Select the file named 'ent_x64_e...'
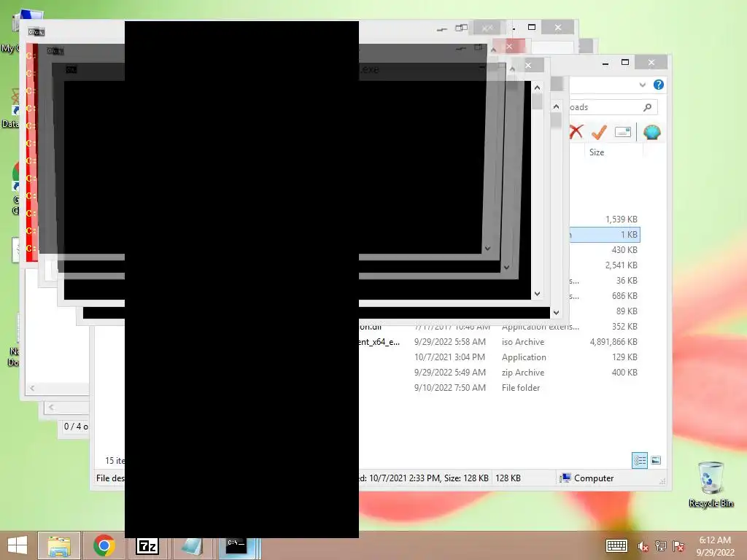747x560 pixels. tap(379, 341)
